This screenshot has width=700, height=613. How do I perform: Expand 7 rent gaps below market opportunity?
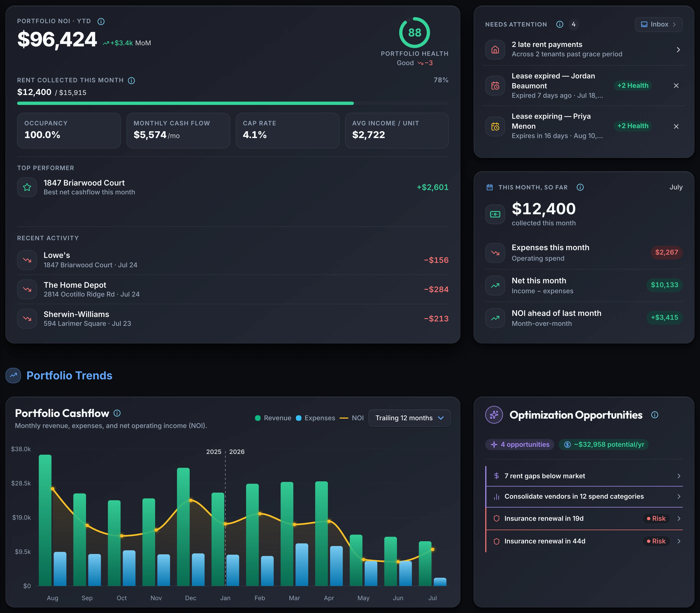coord(584,476)
